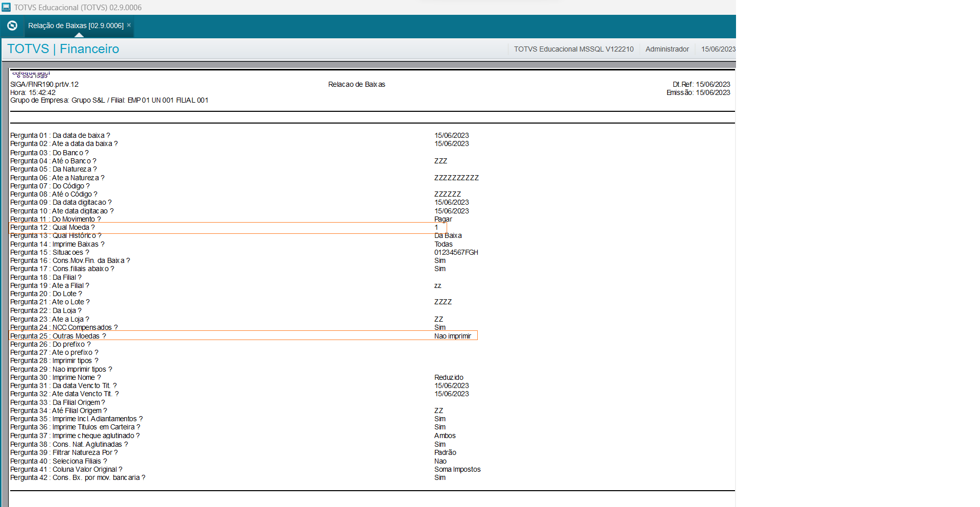Image resolution: width=980 pixels, height=507 pixels.
Task: Select Pergunta 16 : Cons.Mov.Fin. da Baixa
Action: point(70,260)
